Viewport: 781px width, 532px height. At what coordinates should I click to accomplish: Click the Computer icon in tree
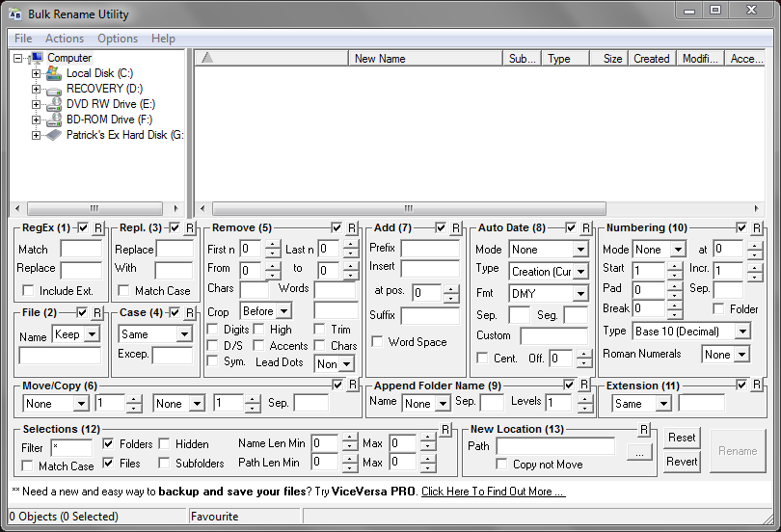pos(37,58)
